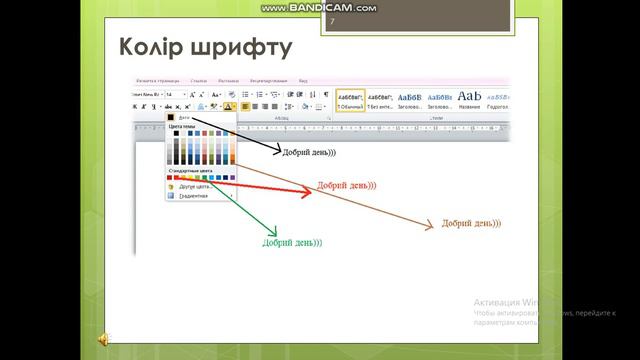Open the References ribbon tab

(199, 81)
